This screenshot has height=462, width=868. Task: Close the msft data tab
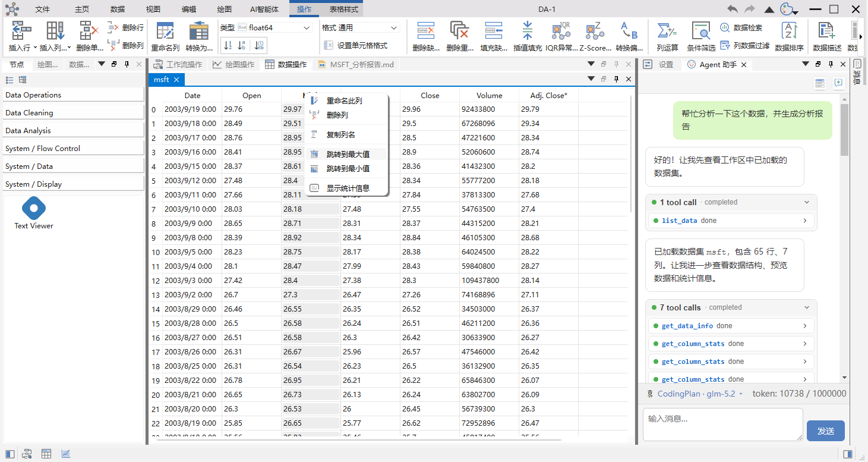coord(177,79)
